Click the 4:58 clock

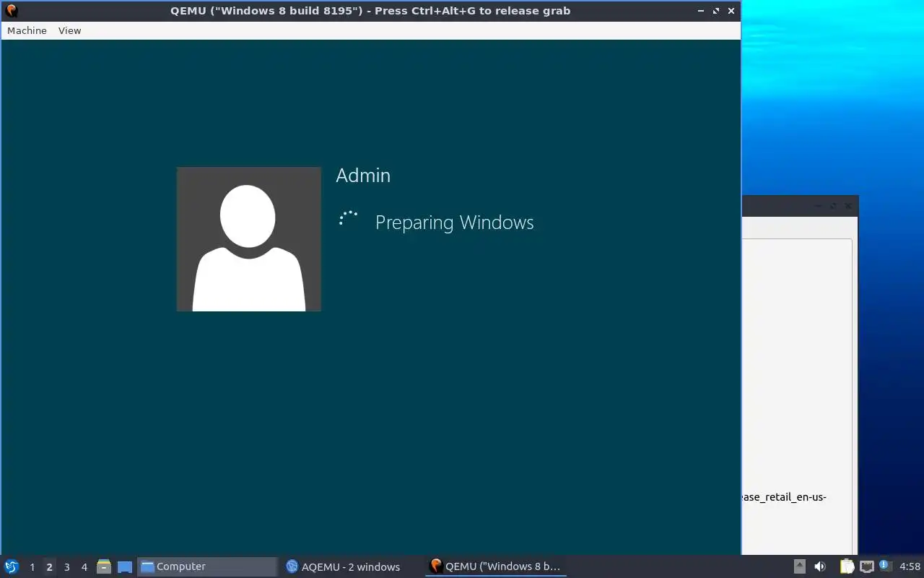click(x=910, y=566)
